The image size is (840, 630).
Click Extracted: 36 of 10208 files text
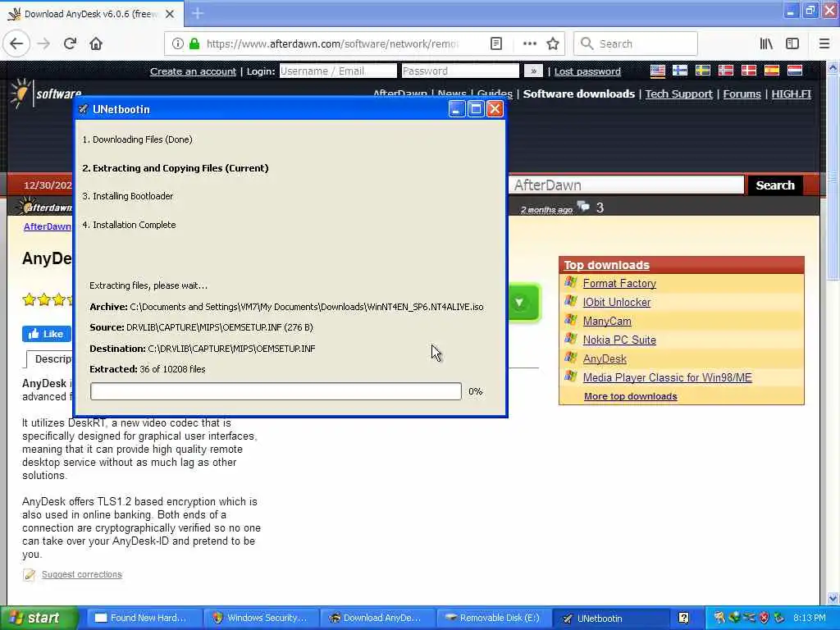pos(148,369)
